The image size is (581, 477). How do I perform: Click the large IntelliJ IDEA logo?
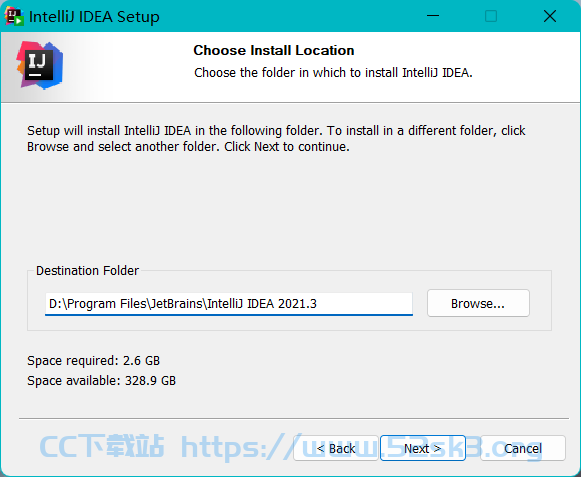[x=40, y=65]
